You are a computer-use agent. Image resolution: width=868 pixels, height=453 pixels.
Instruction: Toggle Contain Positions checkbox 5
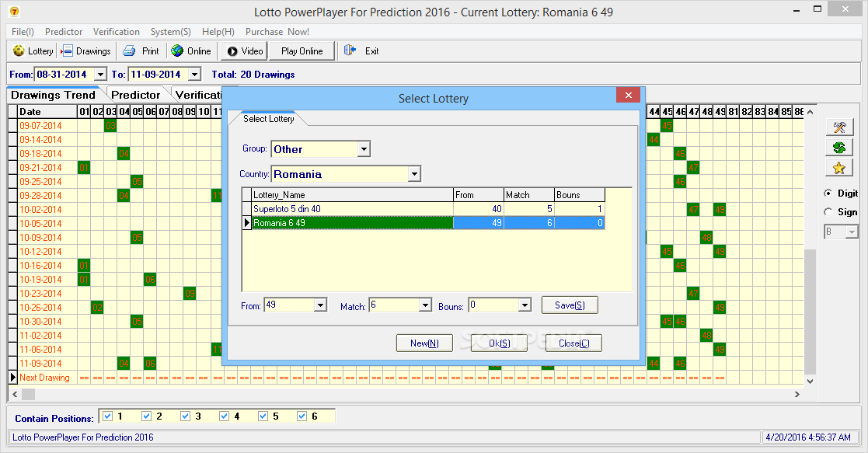pyautogui.click(x=263, y=416)
